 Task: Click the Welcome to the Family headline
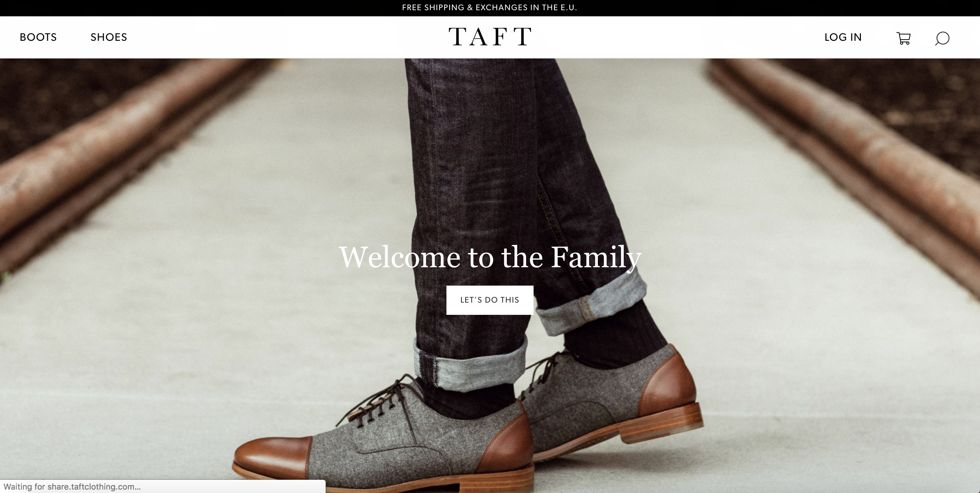point(490,258)
